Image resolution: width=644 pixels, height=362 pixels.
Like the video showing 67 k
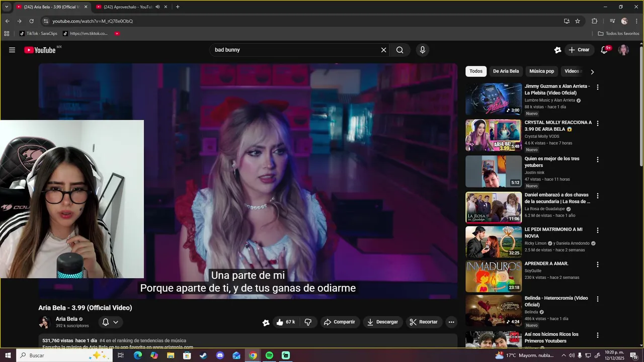coord(286,322)
